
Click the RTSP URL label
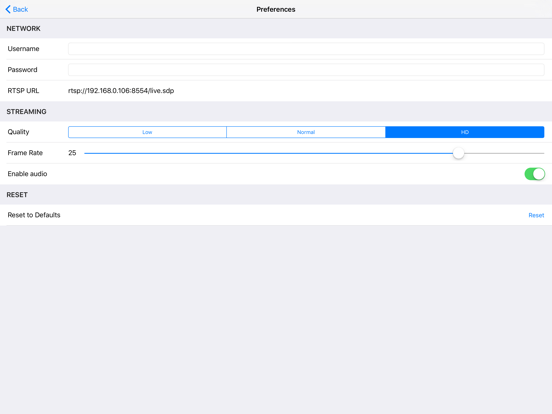click(23, 91)
